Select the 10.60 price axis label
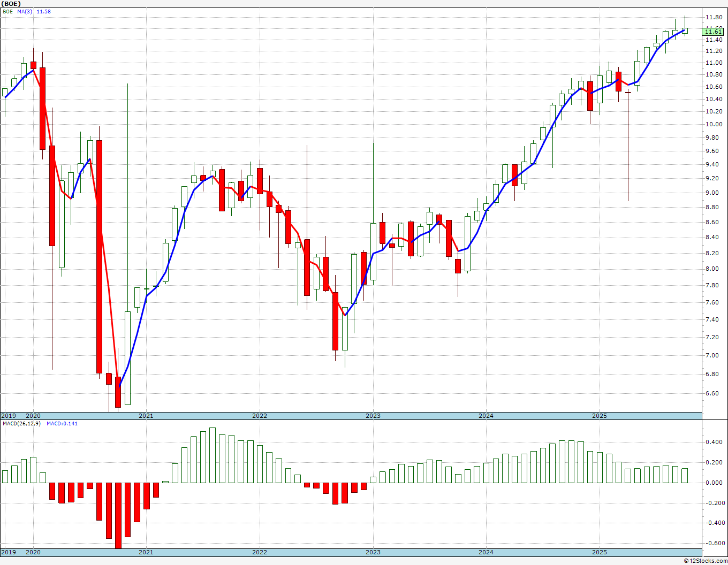The width and height of the screenshot is (728, 565). (714, 87)
